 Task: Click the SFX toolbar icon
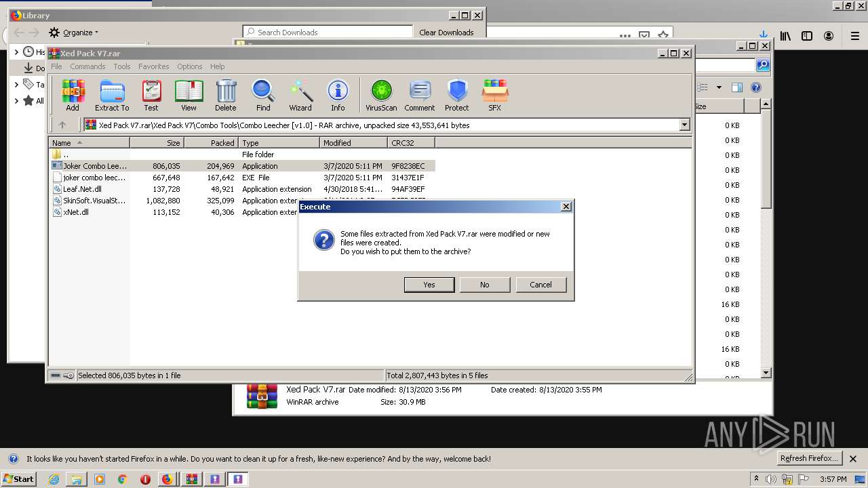[495, 96]
